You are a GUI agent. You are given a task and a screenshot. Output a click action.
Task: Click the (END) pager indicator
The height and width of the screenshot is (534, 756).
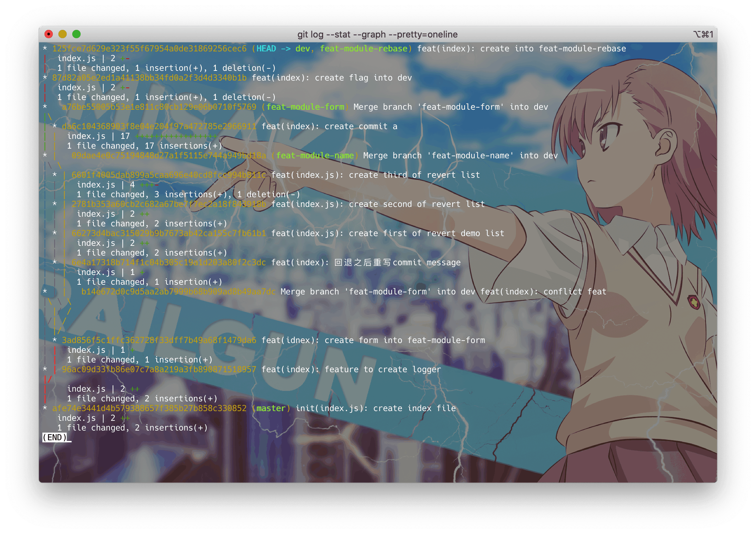point(55,437)
